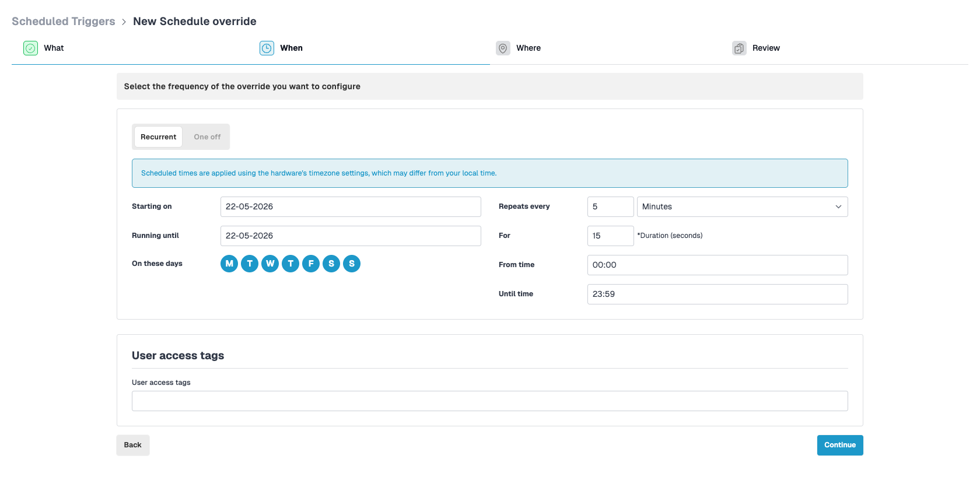Switch to the One off frequency option
980x480 pixels.
tap(207, 137)
